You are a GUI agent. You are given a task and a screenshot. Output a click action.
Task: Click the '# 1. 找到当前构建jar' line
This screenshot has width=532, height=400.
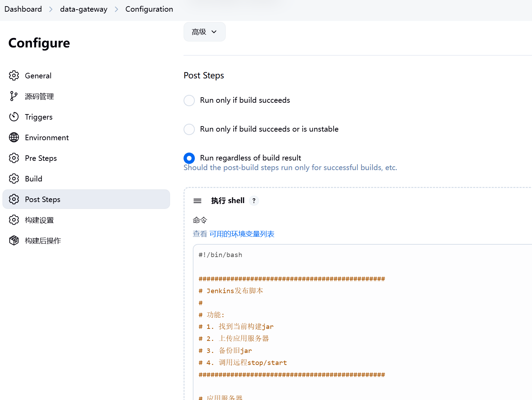point(236,326)
